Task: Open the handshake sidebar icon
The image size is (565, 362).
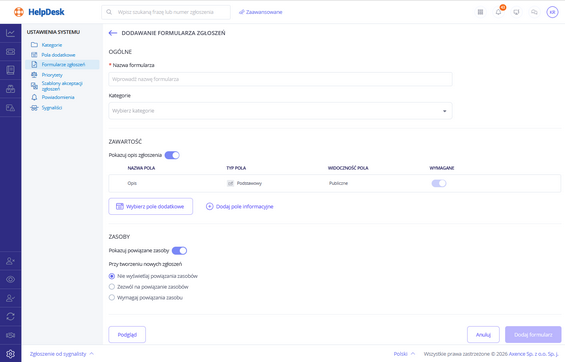Action: click(x=10, y=335)
